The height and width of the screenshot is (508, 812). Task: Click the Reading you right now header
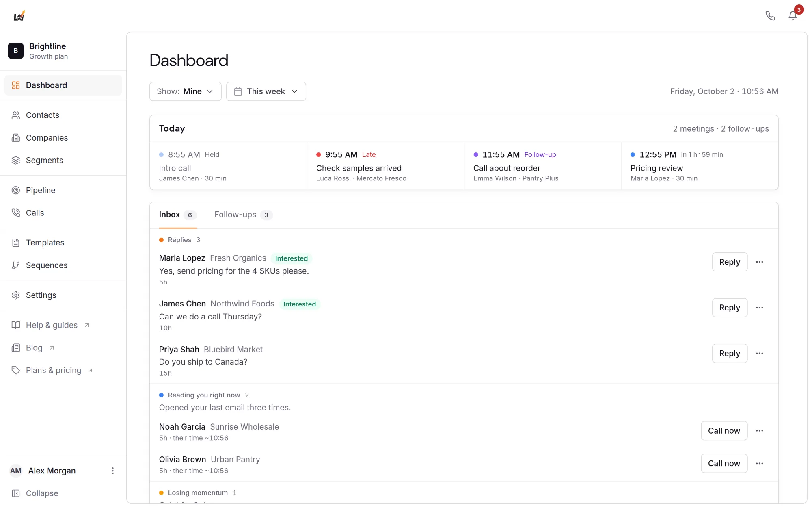[204, 395]
